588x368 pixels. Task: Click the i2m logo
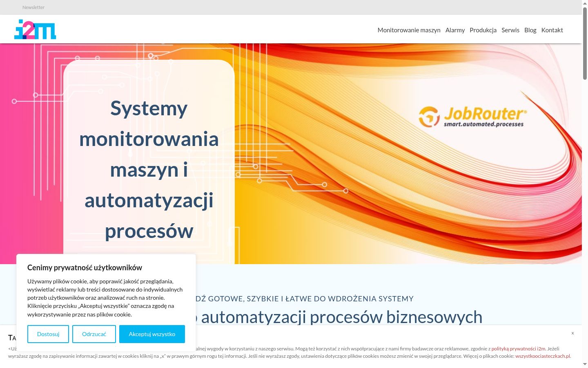tap(35, 29)
